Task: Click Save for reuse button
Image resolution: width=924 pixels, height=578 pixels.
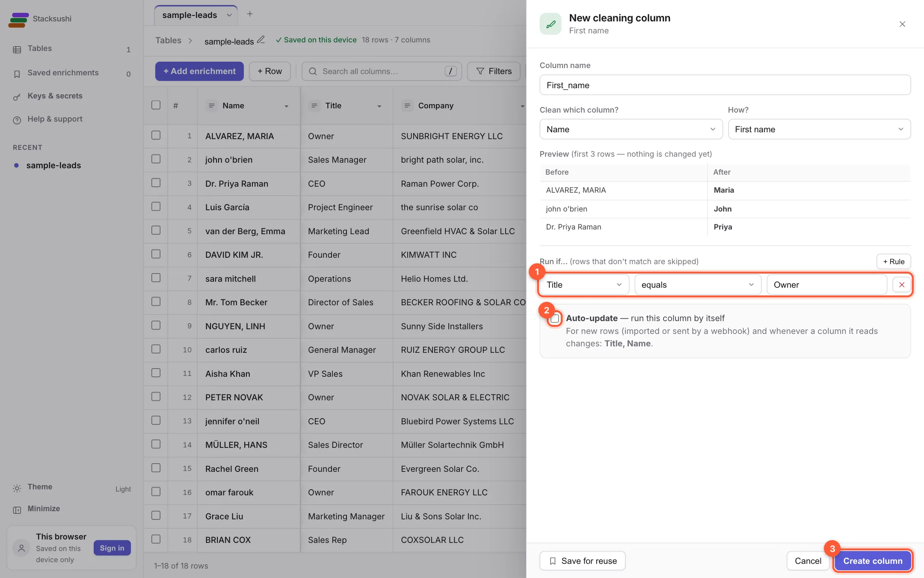Action: click(582, 561)
